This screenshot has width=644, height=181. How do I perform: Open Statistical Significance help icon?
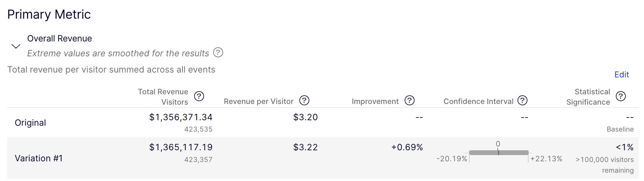coord(621,96)
